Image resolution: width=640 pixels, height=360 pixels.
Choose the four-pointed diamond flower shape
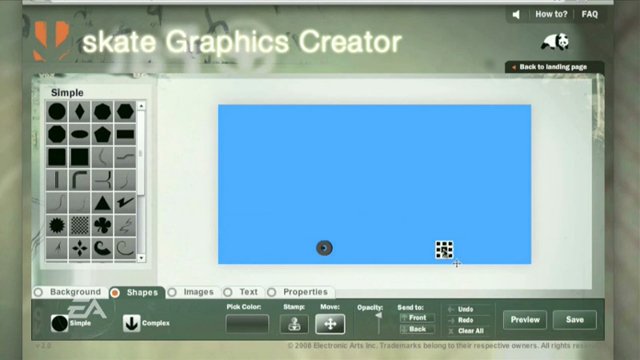pyautogui.click(x=80, y=248)
